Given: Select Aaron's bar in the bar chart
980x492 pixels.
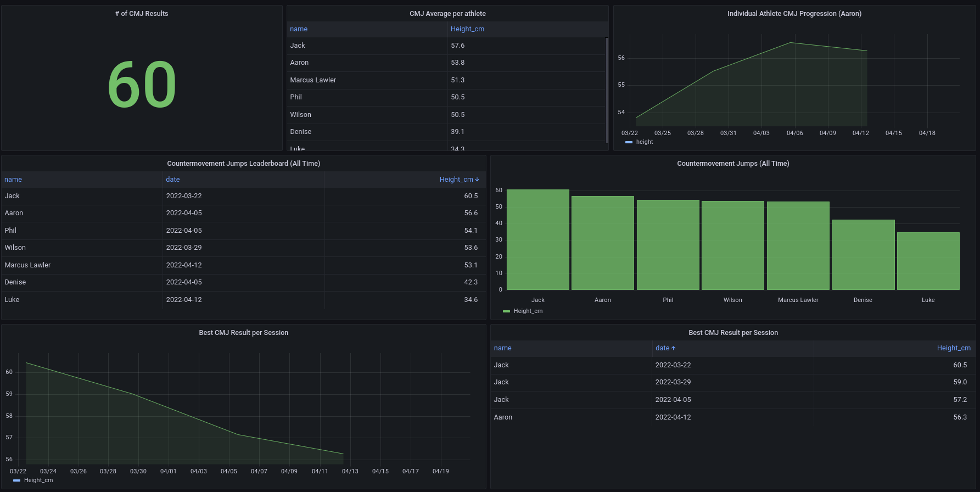Looking at the screenshot, I should [603, 243].
